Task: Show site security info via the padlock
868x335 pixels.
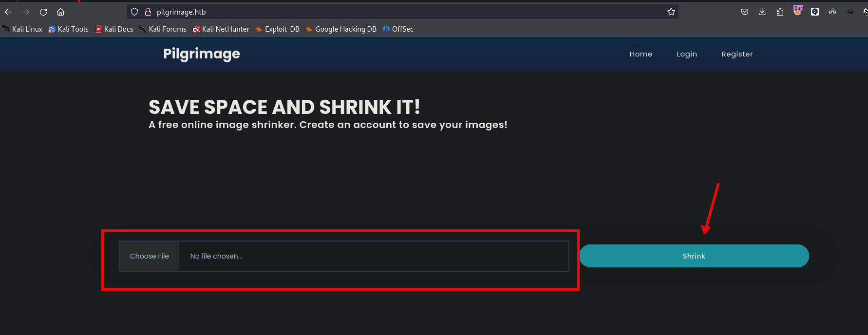Action: (148, 12)
